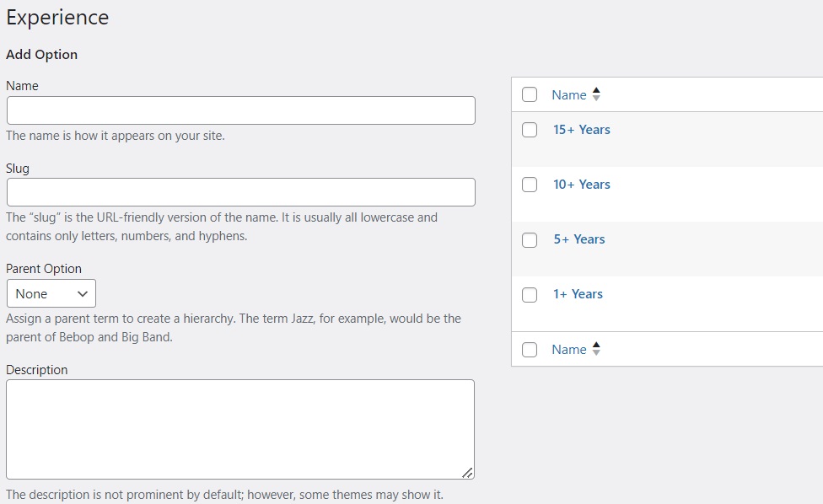Check the checkbox next to 5+ Years
The image size is (823, 504).
[530, 239]
